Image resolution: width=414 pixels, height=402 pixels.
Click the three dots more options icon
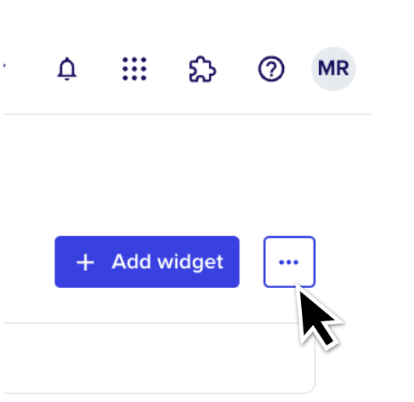click(x=289, y=262)
